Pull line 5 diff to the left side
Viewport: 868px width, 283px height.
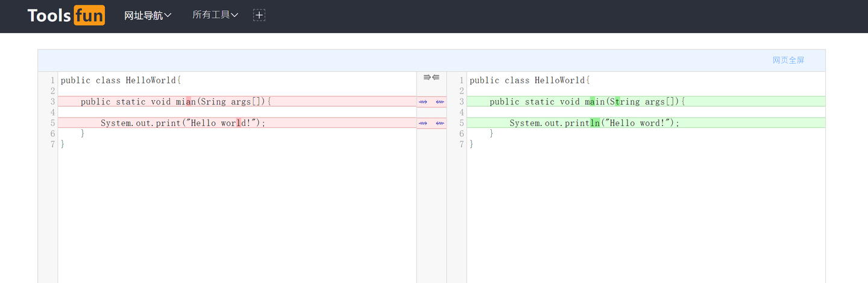(x=440, y=123)
